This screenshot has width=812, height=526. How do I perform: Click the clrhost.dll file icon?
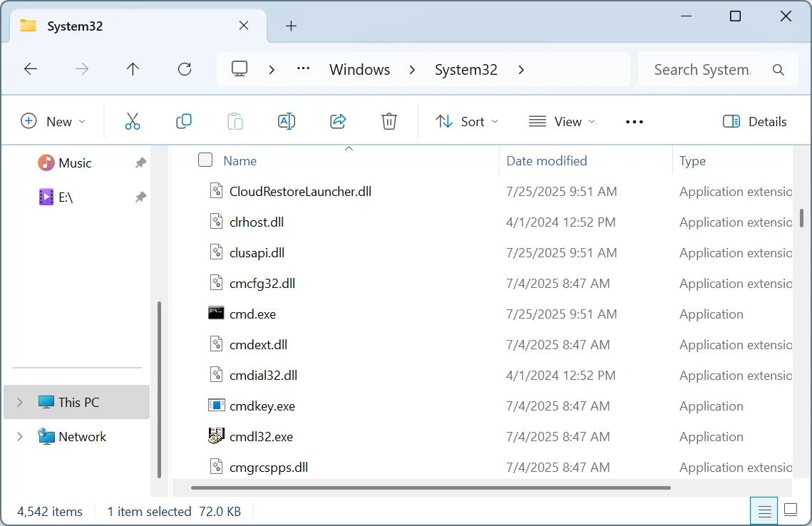216,221
